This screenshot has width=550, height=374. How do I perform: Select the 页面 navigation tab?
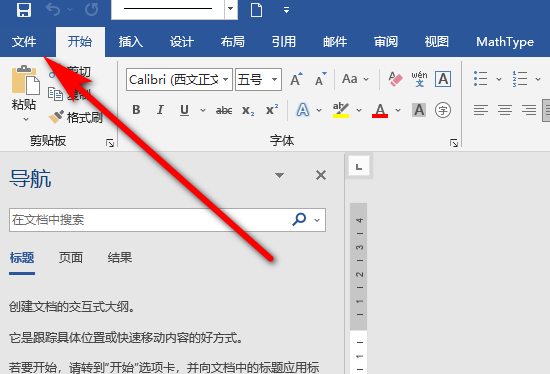(71, 258)
